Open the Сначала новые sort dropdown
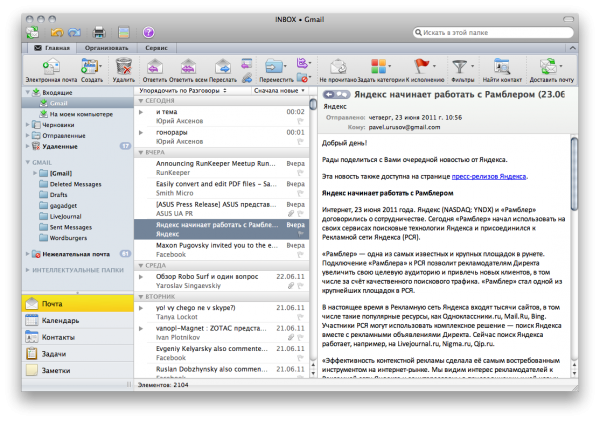This screenshot has height=421, width=600. click(279, 91)
